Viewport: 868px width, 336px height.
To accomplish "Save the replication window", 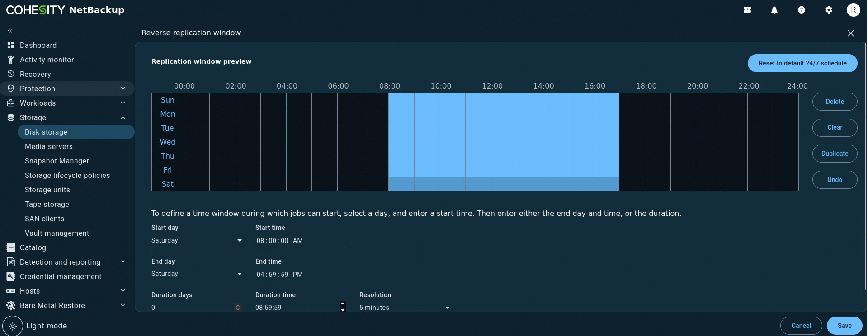I will pos(844,326).
